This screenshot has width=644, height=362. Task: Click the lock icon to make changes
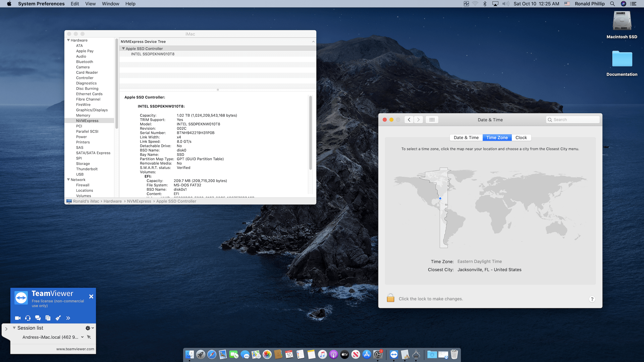coord(390,298)
